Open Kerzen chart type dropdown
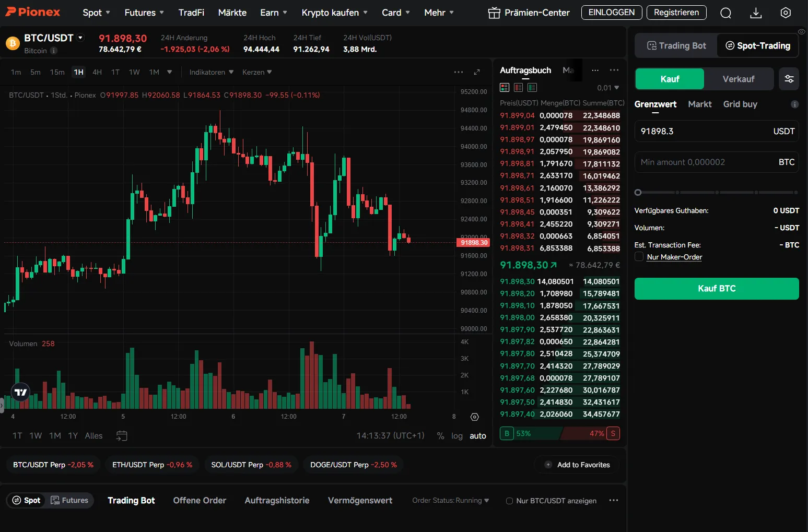The image size is (808, 532). point(257,72)
